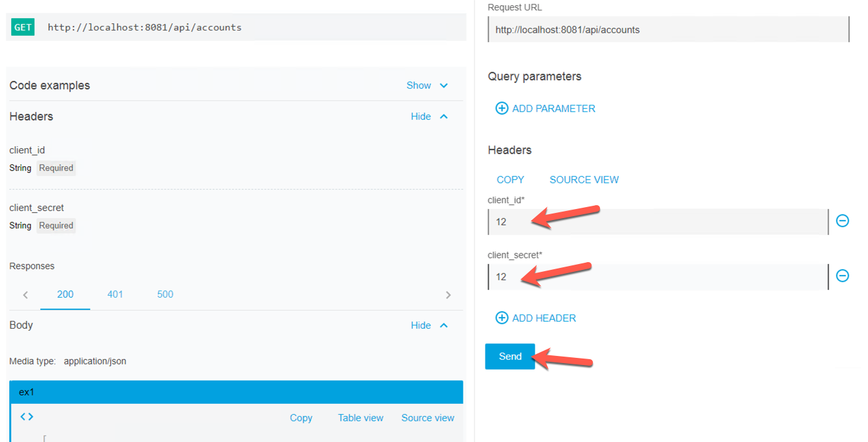Click the plus icon next to ADD PARAMETER
The width and height of the screenshot is (868, 442).
coord(502,108)
